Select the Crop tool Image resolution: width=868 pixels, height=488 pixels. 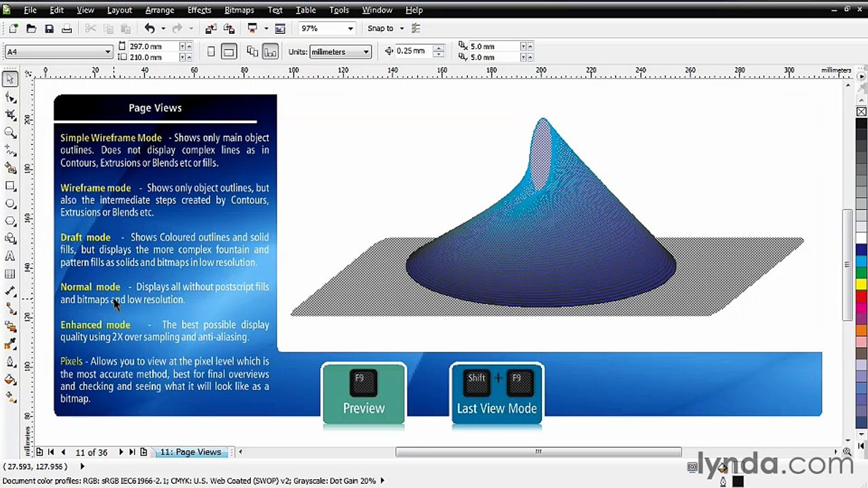coord(10,115)
